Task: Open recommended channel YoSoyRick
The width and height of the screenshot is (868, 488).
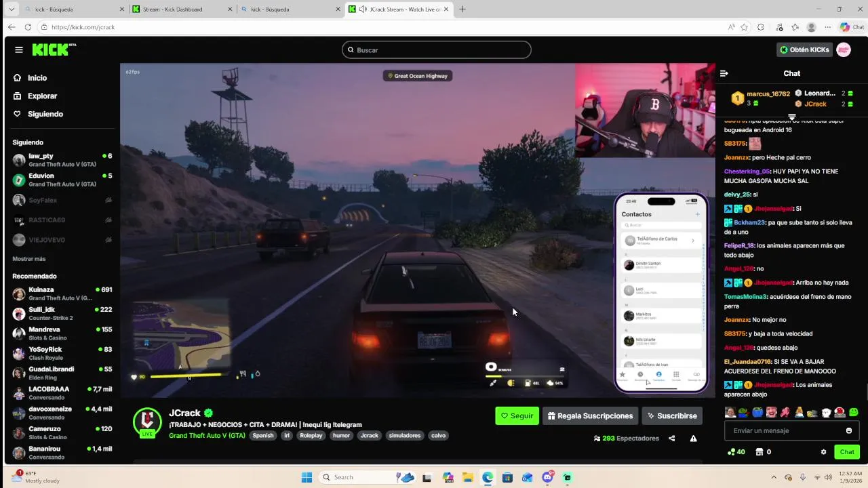Action: point(62,353)
